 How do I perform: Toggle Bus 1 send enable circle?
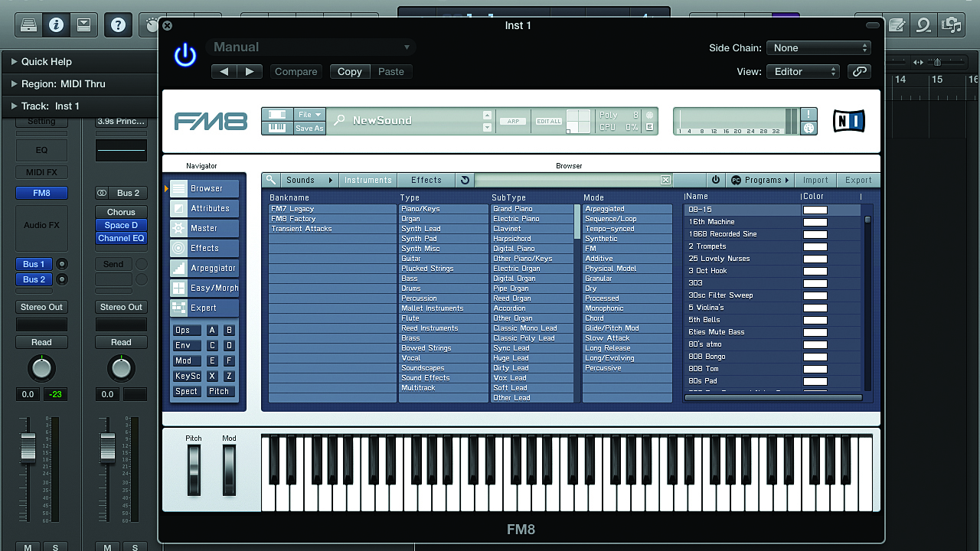coord(62,264)
